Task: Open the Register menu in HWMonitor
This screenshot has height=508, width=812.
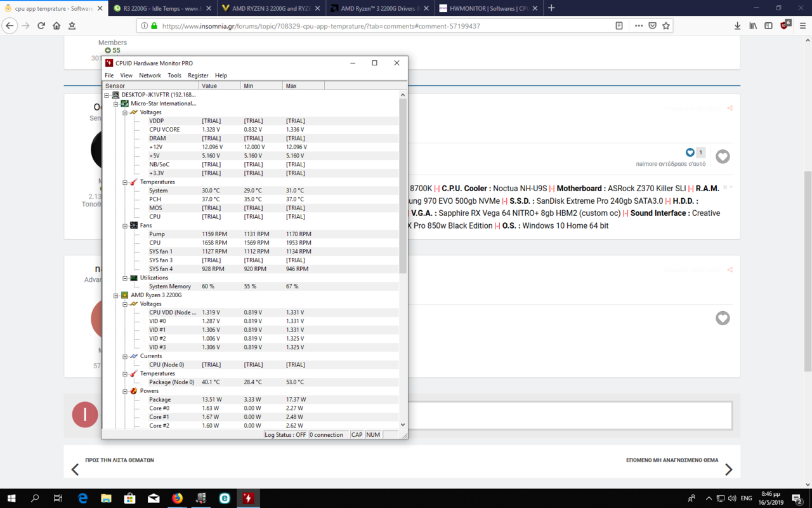Action: pos(198,75)
